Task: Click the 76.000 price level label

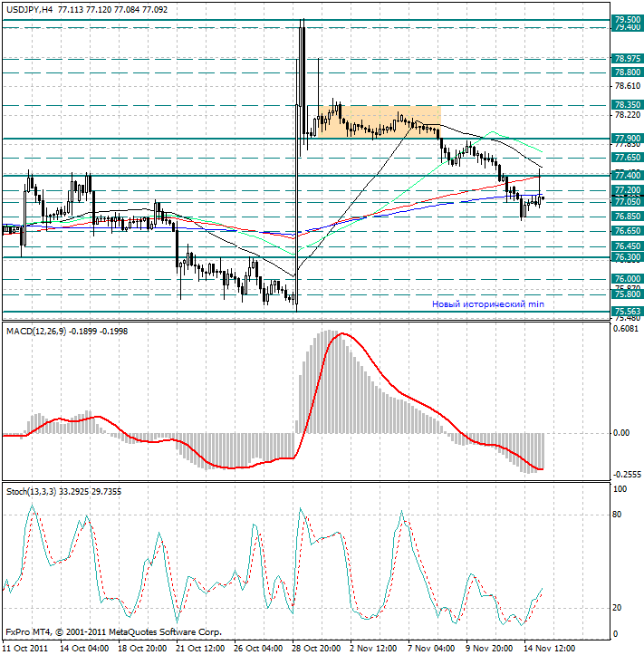Action: [x=628, y=279]
